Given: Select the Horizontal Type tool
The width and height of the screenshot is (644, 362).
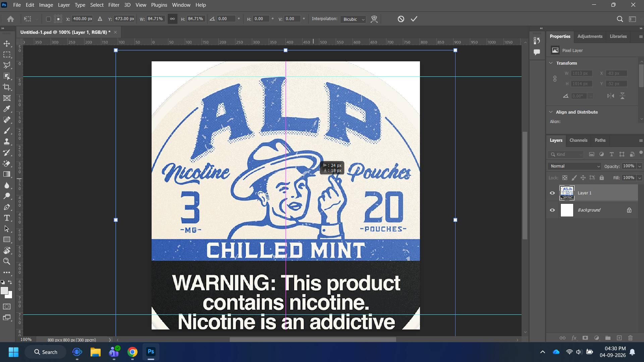Looking at the screenshot, I should coord(7,218).
